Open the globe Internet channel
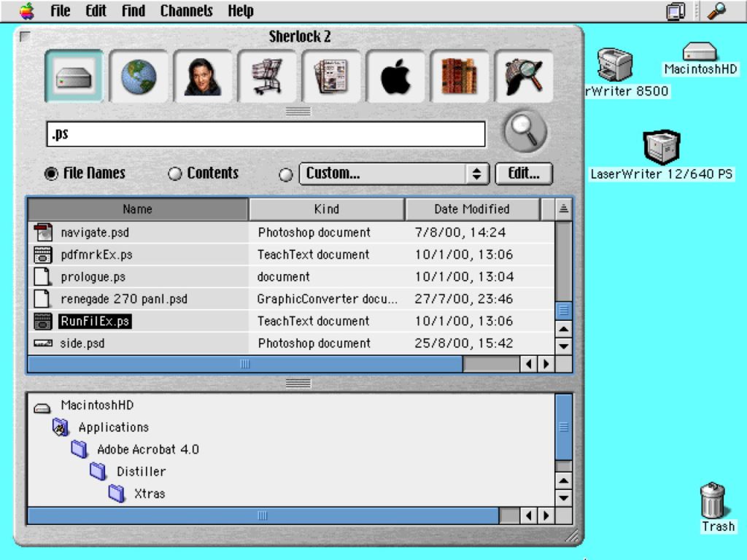The image size is (747, 560). pyautogui.click(x=138, y=76)
